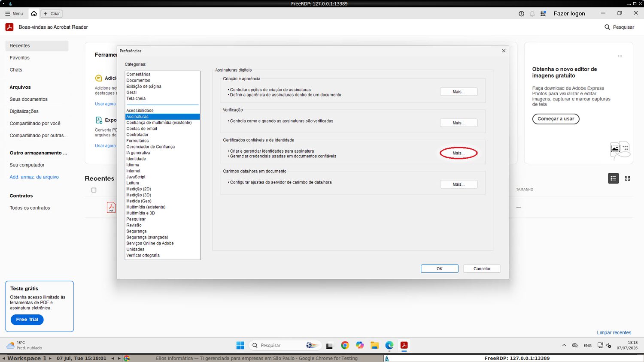Open the apps grid icon

click(x=543, y=14)
